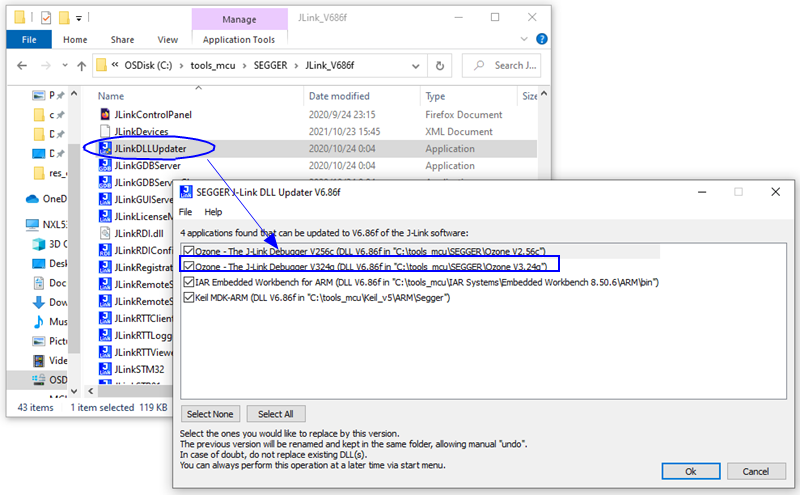This screenshot has height=495, width=800.
Task: Open Documents folder in sidebar
Action: (x=49, y=283)
